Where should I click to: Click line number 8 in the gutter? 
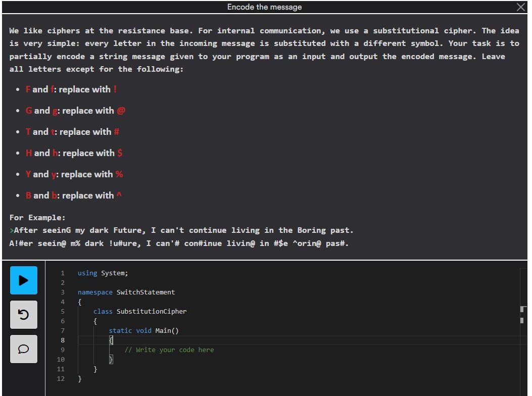[62, 340]
